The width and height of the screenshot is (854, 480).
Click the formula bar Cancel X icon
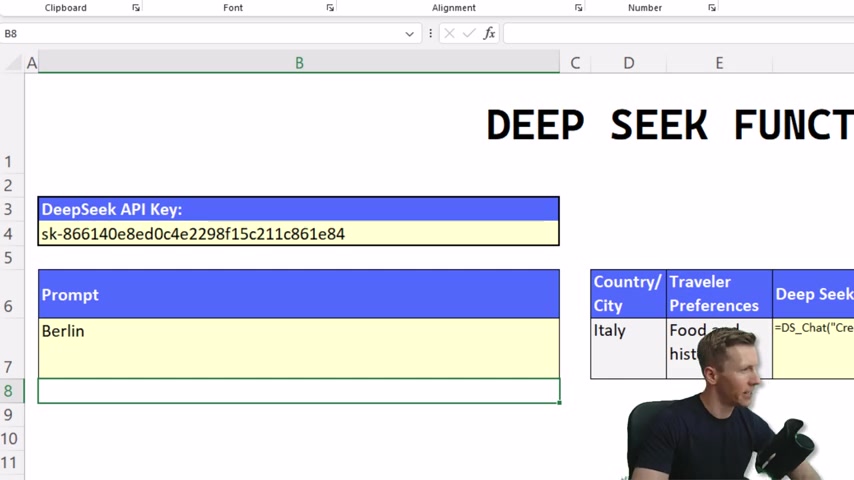[x=449, y=34]
